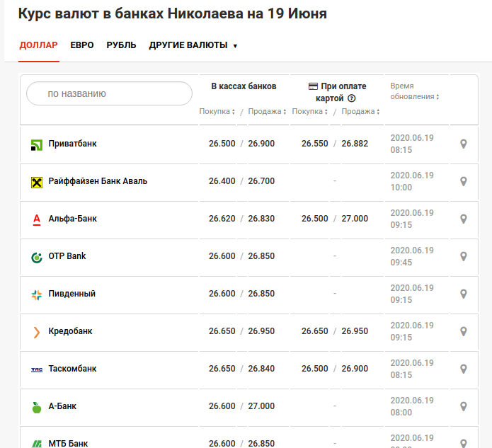Image resolution: width=492 pixels, height=448 pixels.
Task: Sort by cash desk Продажа column
Action: (267, 111)
